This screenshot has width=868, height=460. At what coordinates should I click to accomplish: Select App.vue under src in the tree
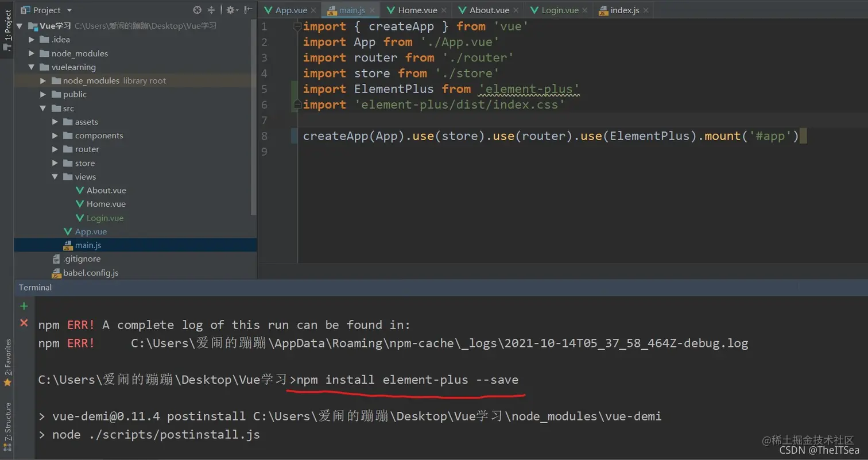85,231
